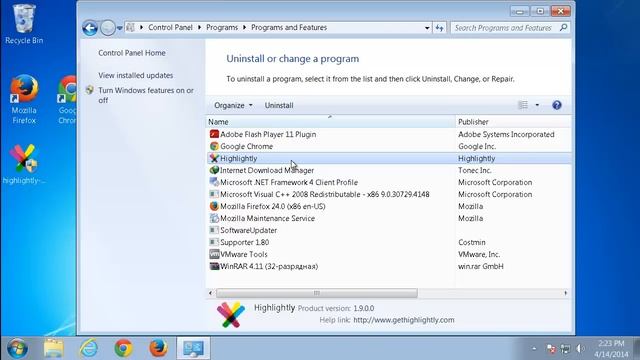This screenshot has height=360, width=640.
Task: Click the Uninstall toolbar button
Action: coord(279,105)
